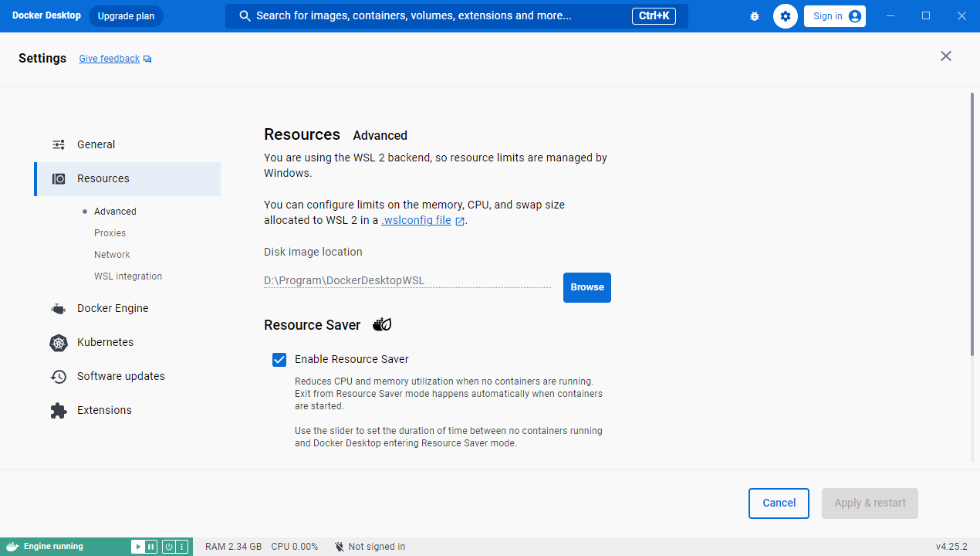980x556 pixels.
Task: Click the Disk image location field
Action: click(407, 280)
